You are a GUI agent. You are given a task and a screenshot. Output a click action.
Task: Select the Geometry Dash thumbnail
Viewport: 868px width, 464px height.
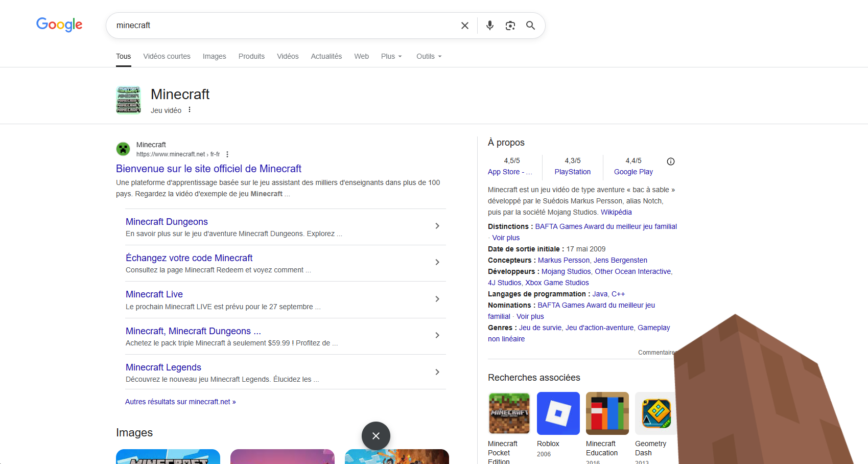[655, 413]
